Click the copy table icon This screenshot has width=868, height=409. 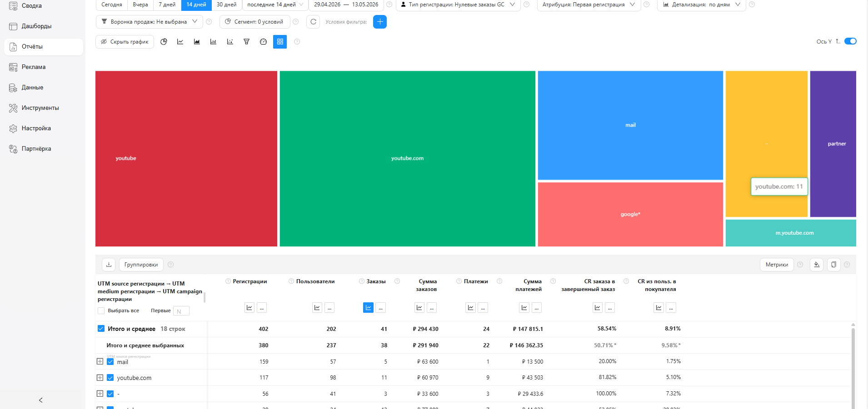coord(833,265)
